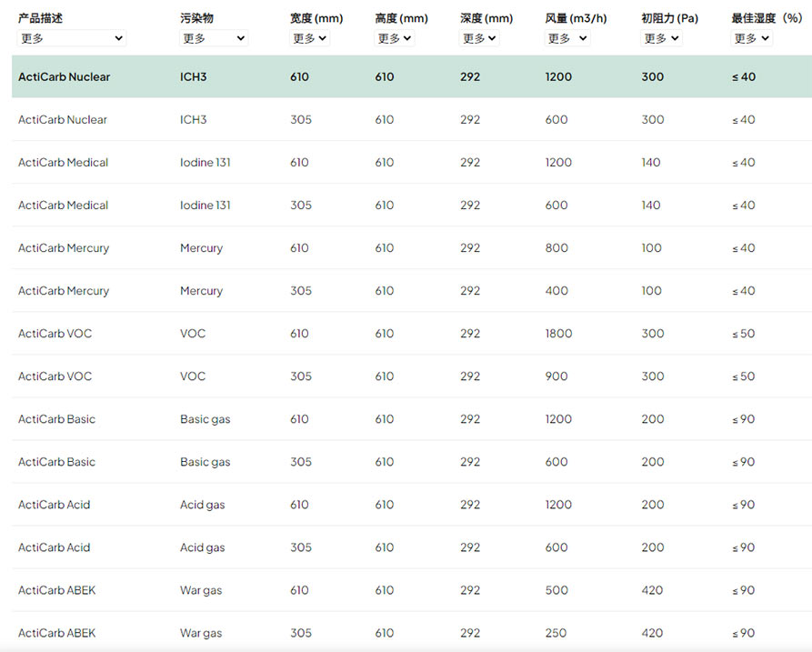Click the 产品描述 column header
The height and width of the screenshot is (652, 812).
coord(40,19)
